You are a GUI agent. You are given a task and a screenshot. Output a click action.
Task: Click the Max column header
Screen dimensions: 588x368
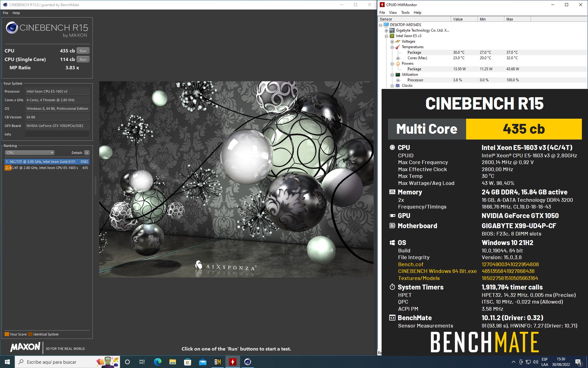tap(518, 19)
